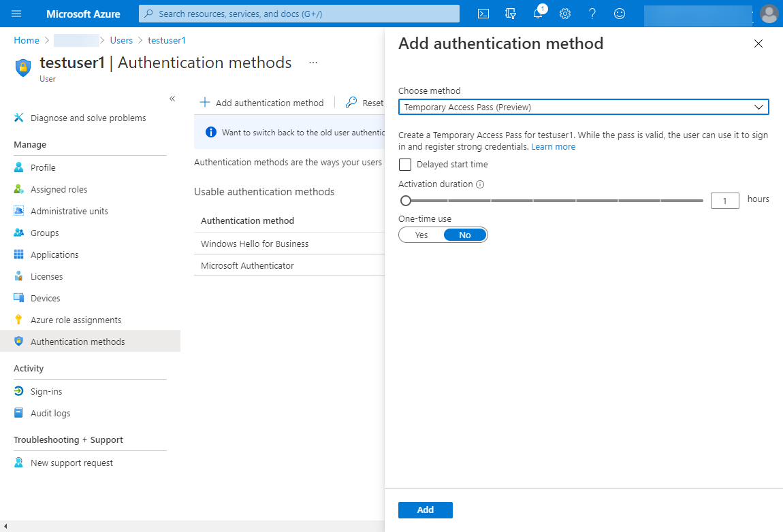Open portal settings gear

pyautogui.click(x=564, y=14)
